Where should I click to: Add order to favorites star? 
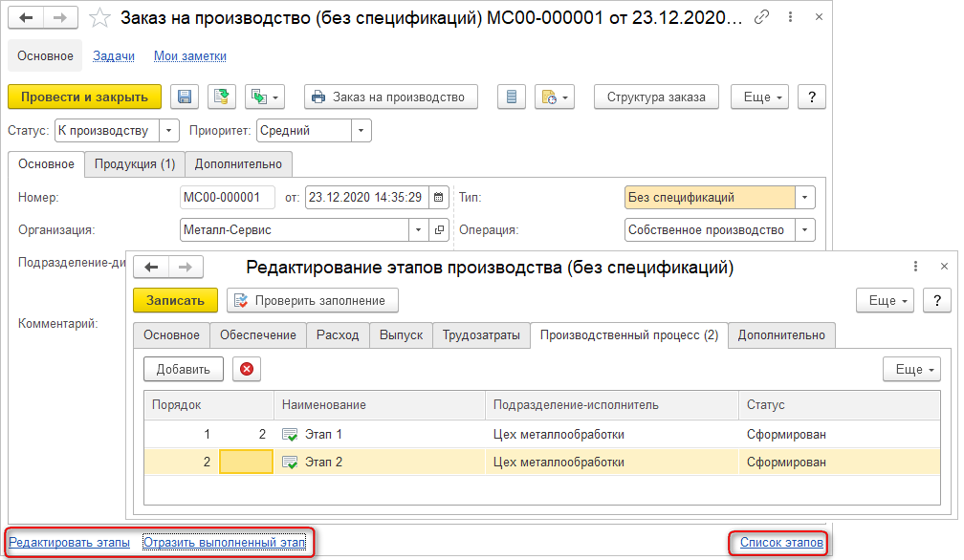coord(99,18)
